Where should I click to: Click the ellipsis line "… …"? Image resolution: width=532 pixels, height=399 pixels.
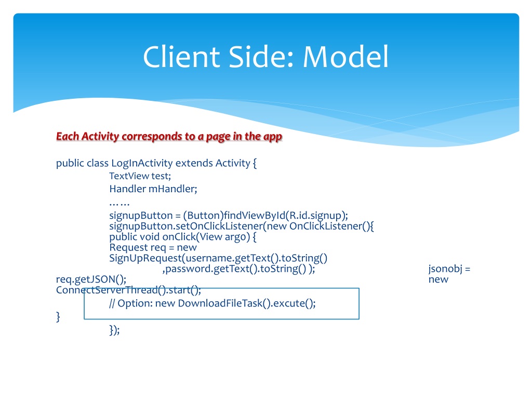click(x=119, y=204)
